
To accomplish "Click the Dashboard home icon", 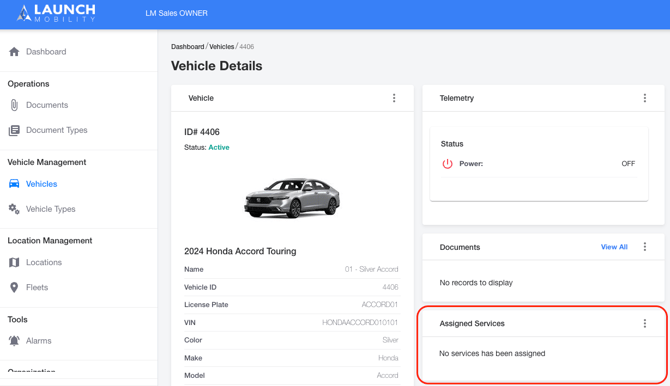I will click(x=14, y=52).
